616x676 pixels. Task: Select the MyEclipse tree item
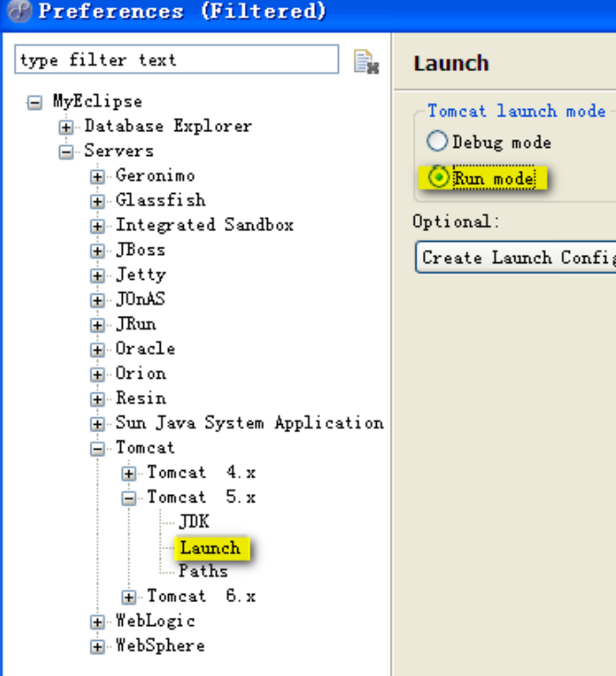click(97, 102)
